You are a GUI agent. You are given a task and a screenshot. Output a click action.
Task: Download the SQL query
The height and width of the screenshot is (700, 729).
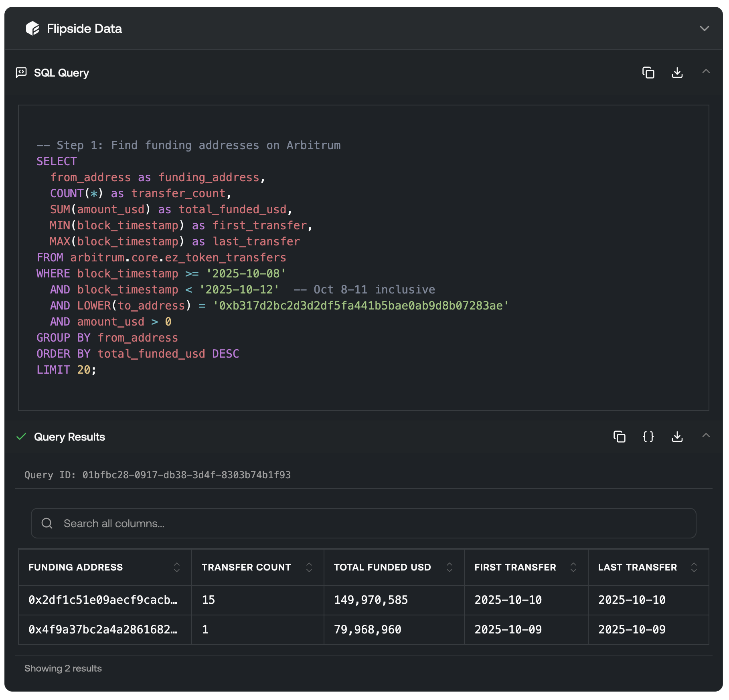pyautogui.click(x=677, y=73)
